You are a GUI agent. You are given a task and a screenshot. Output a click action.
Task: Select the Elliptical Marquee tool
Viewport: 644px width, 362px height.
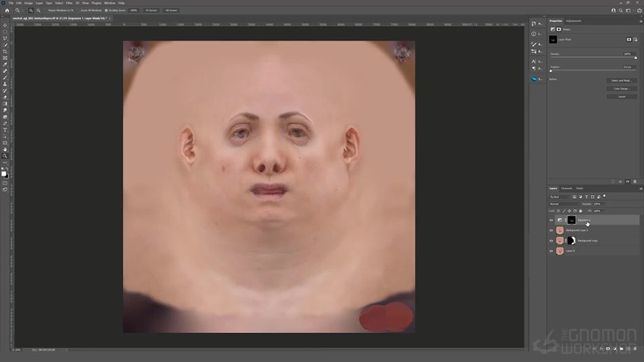5,32
